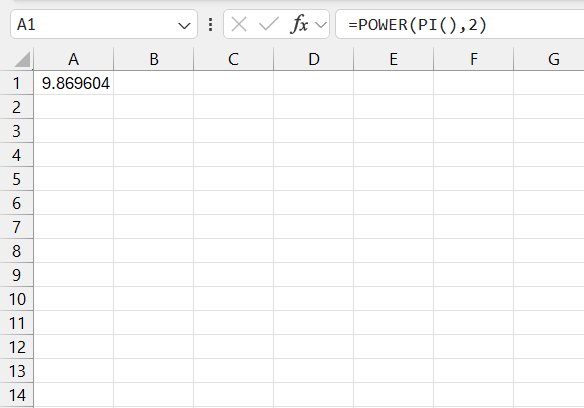Viewport: 584px width, 408px height.
Task: Click the Enter checkmark icon in formula bar
Action: [269, 25]
